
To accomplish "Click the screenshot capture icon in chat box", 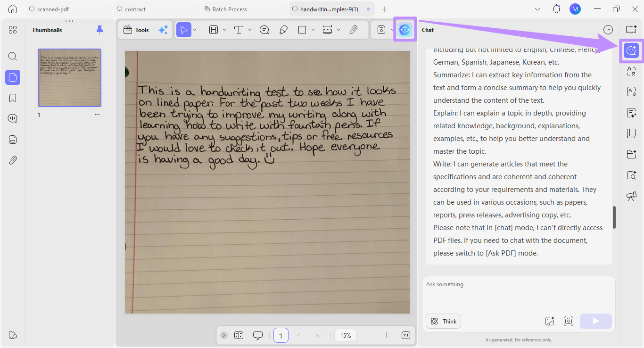I will (x=569, y=321).
